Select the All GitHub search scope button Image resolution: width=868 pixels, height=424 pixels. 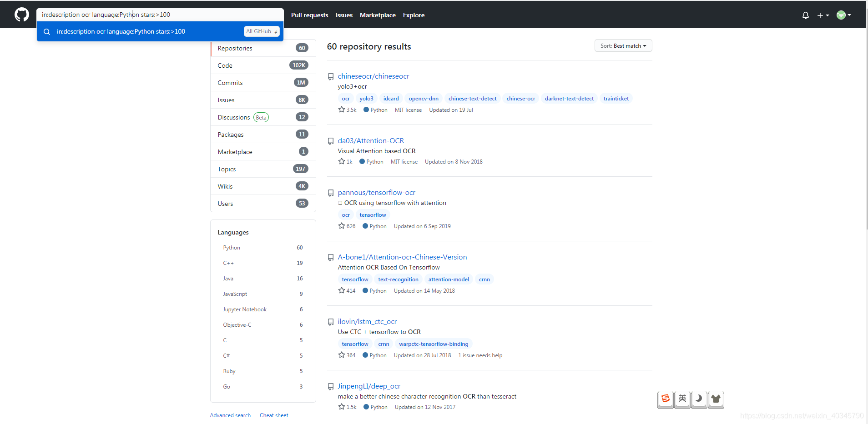click(x=262, y=31)
